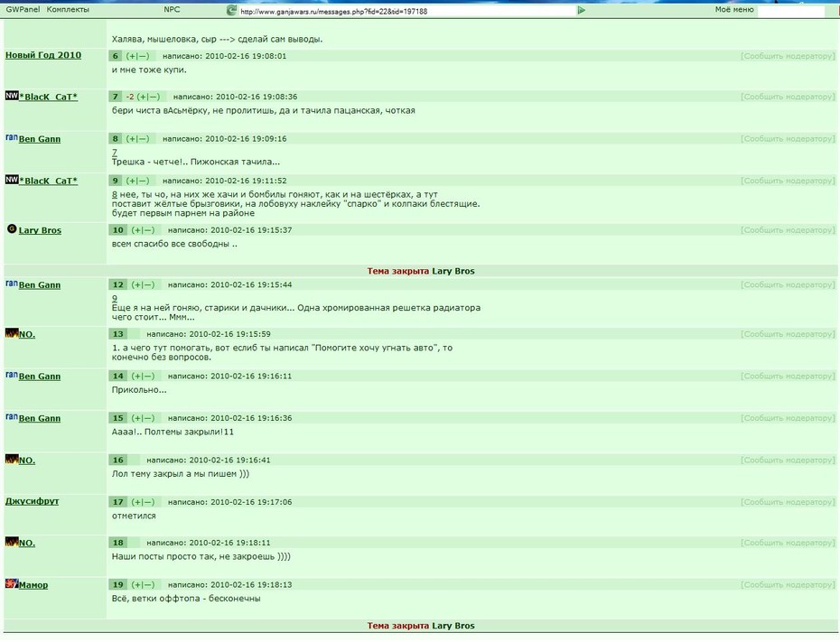This screenshot has height=642, width=840.
Task: Vote with the (+|—) control on post 6
Action: click(137, 56)
